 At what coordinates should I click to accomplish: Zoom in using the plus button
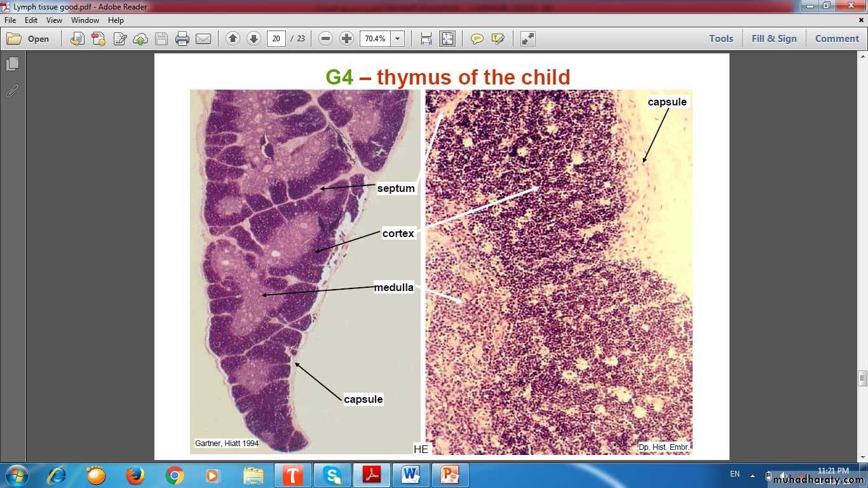point(346,39)
